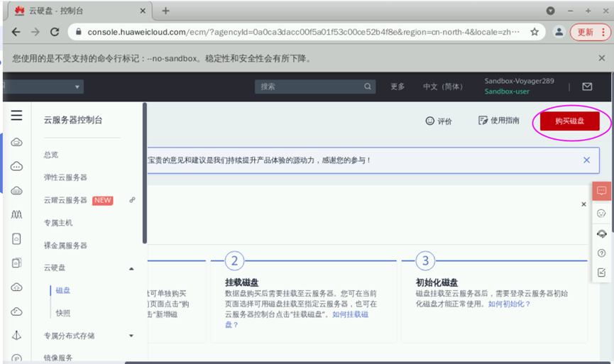Viewport: 614px width, 364px height.
Task: Click the 购买磁盘 button
Action: 569,121
